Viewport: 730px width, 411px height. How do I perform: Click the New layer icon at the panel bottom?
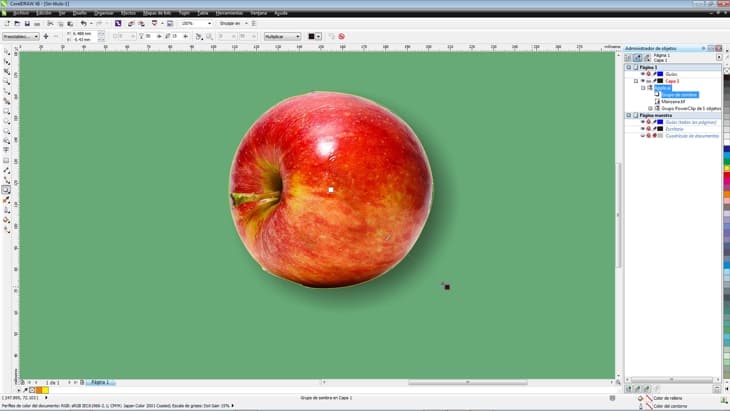629,389
